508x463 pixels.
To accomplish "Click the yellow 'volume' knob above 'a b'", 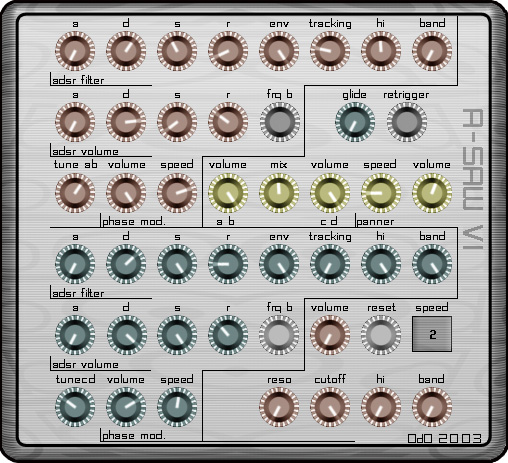I will pos(228,193).
